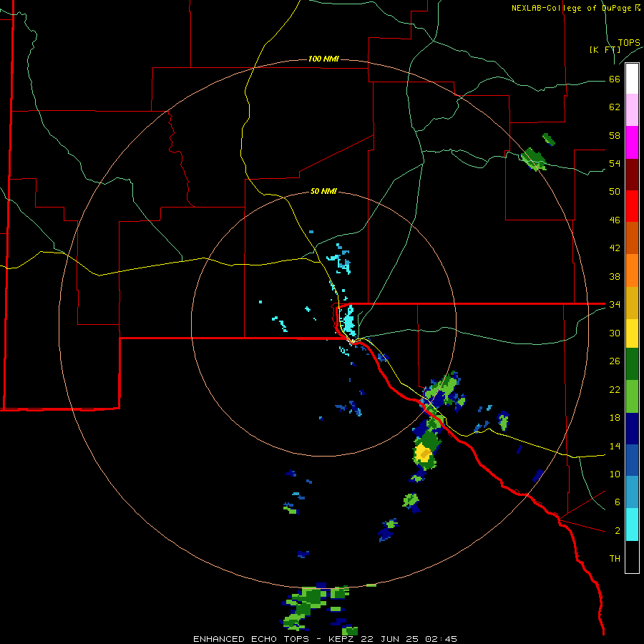The width and height of the screenshot is (644, 644).
Task: Pick the magenta legend swatch
Action: (x=632, y=142)
